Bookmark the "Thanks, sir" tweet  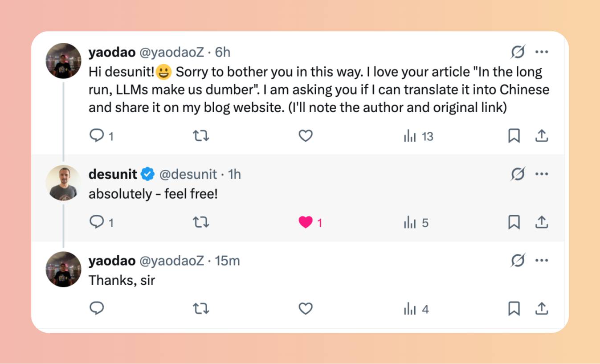[514, 308]
